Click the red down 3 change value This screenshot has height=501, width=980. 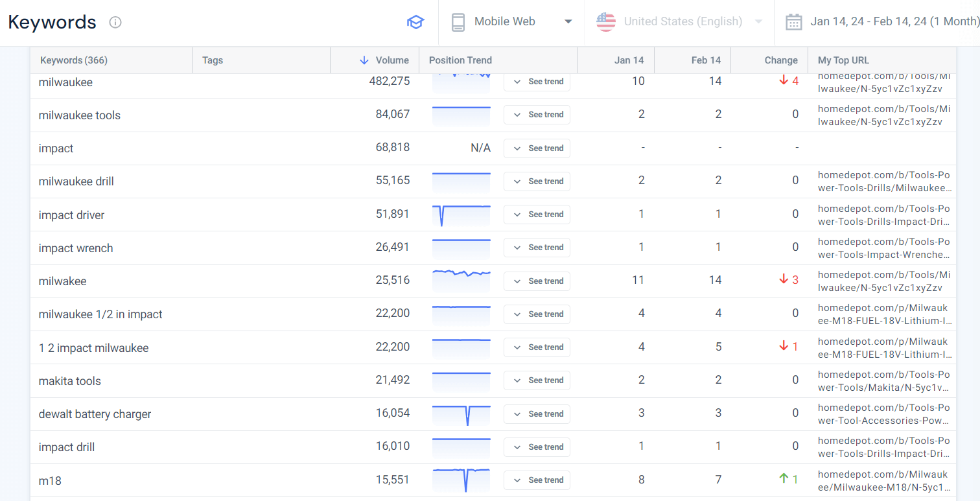(789, 279)
